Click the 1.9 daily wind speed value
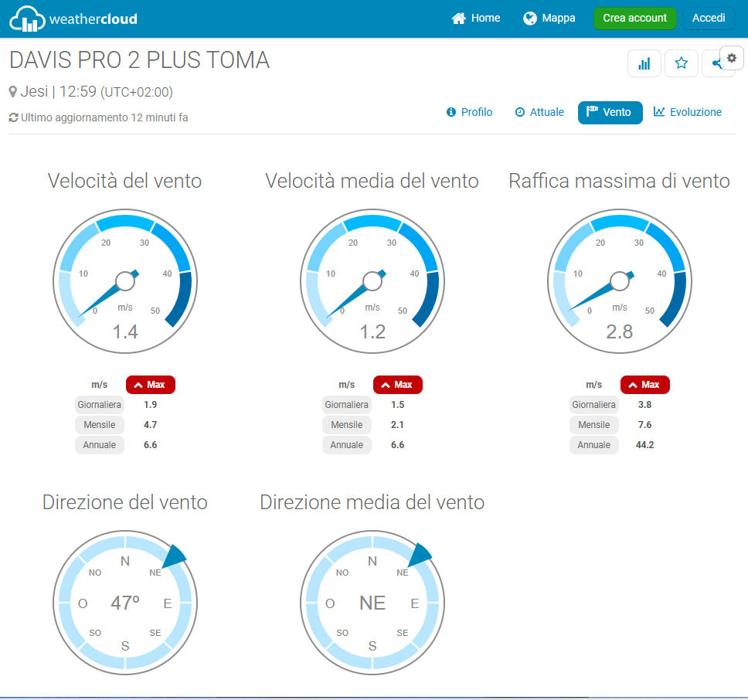The width and height of the screenshot is (748, 700). (150, 404)
